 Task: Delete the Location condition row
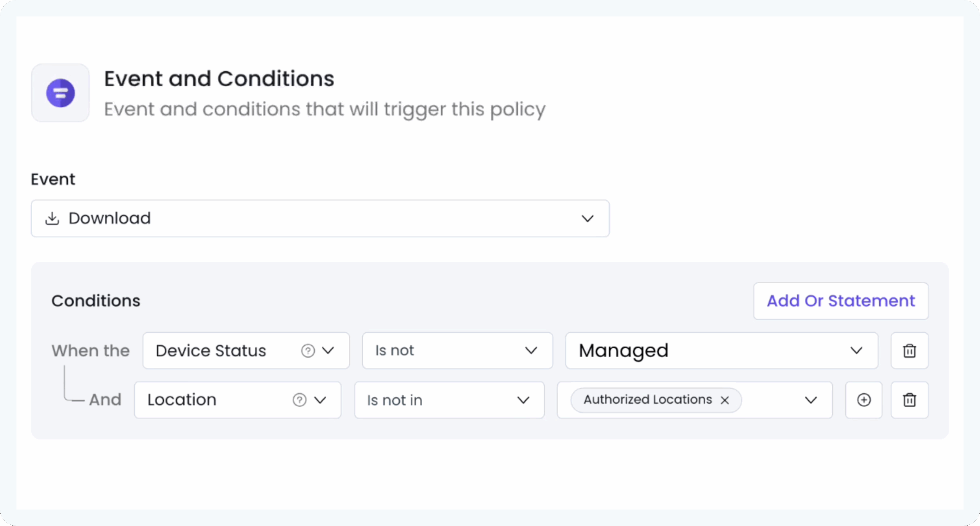coord(910,400)
